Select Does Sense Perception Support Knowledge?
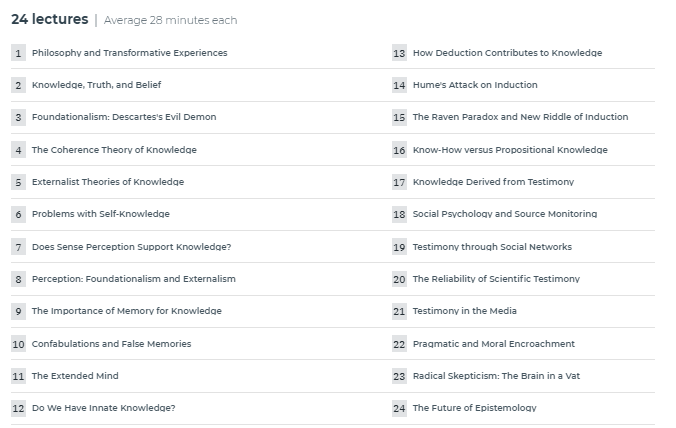Viewport: 676px width, 428px height. (x=131, y=247)
